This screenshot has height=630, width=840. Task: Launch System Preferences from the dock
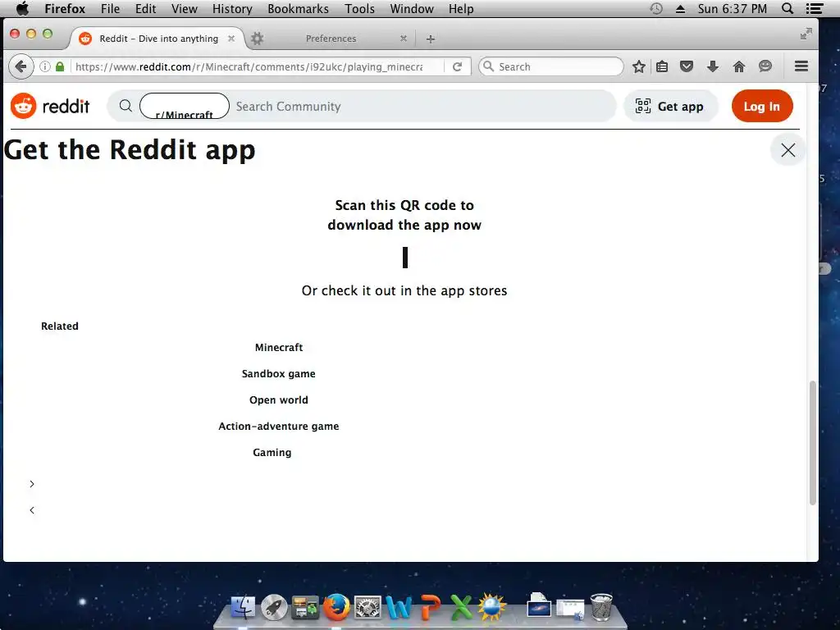click(367, 608)
